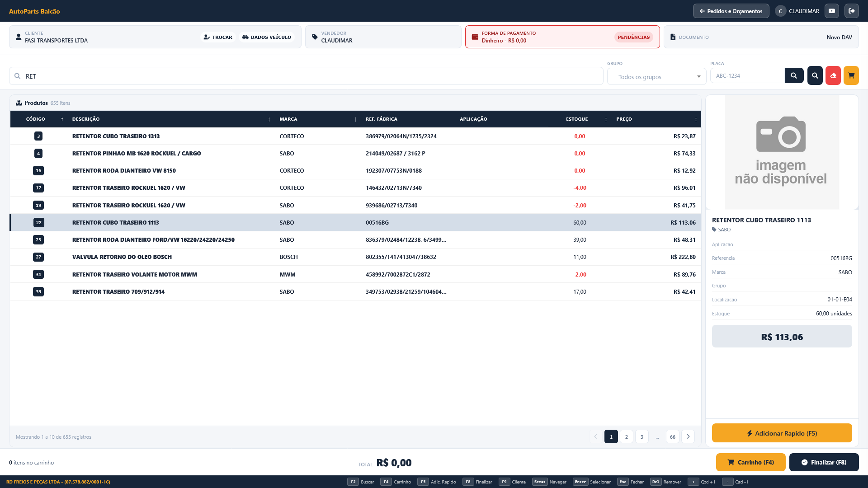
Task: Go to next page with chevron arrow
Action: point(688,436)
